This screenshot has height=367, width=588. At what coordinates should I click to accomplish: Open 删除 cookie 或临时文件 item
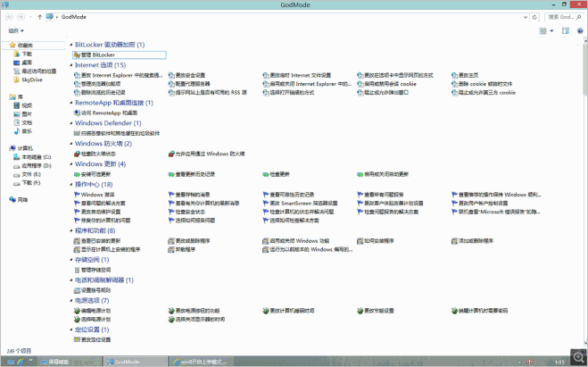(482, 84)
